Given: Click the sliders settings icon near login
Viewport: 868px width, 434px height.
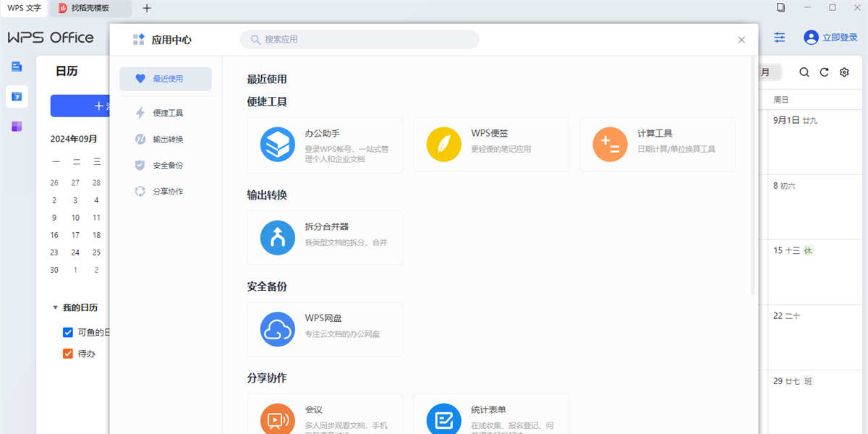Looking at the screenshot, I should coord(780,37).
